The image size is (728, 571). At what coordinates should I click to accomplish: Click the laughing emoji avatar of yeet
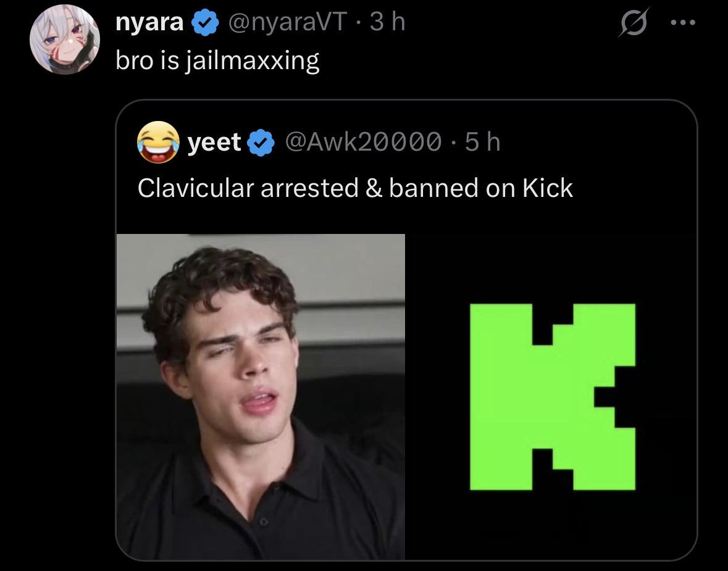[159, 143]
